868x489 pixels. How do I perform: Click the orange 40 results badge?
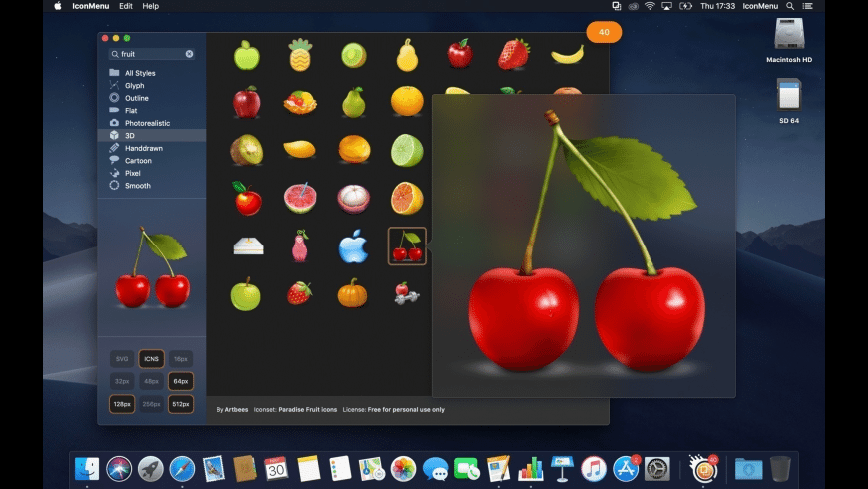point(604,32)
